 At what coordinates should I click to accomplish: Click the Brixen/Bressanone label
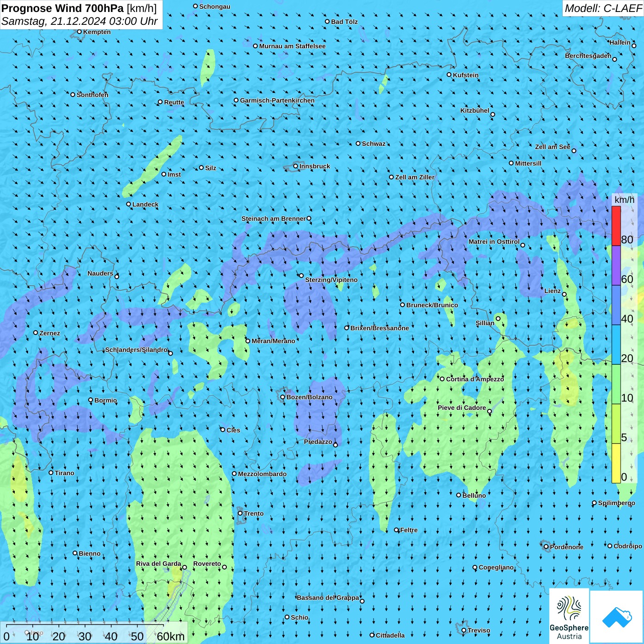click(x=379, y=328)
